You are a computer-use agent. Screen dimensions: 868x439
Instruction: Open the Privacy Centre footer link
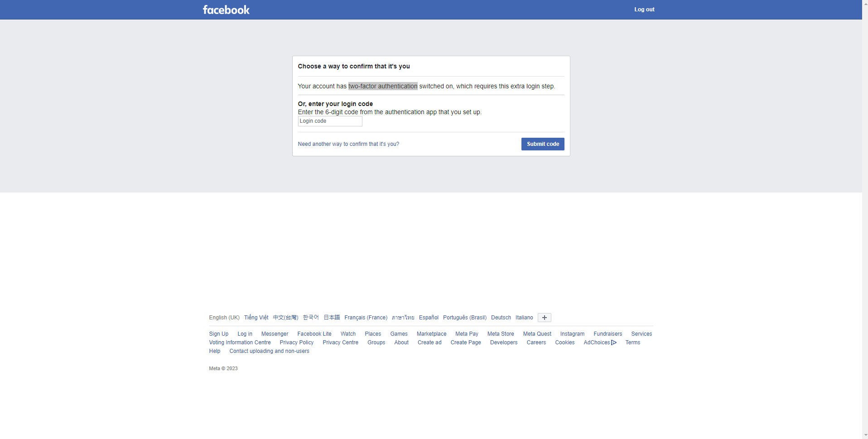click(340, 343)
